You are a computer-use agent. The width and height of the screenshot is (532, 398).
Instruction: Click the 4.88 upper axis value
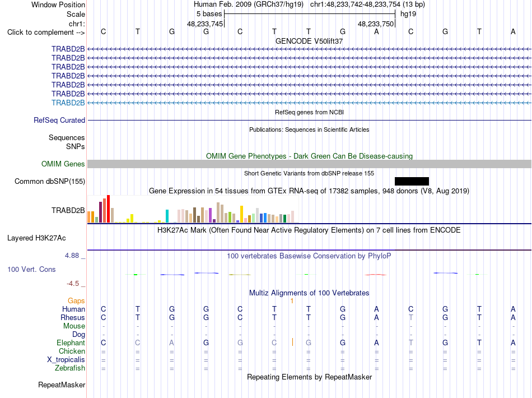coord(72,256)
